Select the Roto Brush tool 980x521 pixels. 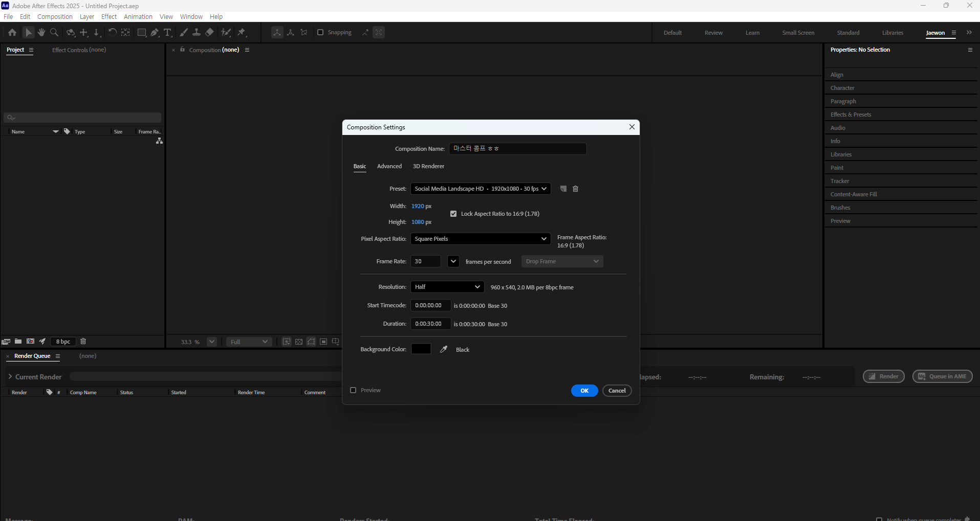click(226, 32)
